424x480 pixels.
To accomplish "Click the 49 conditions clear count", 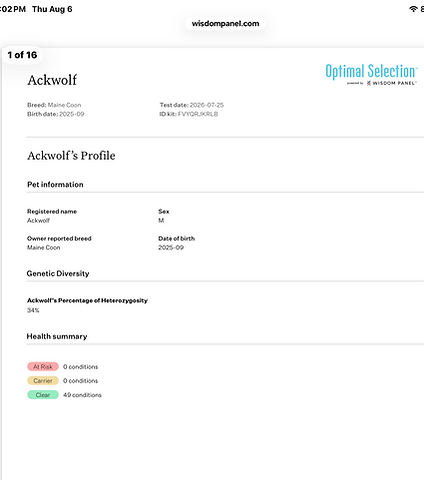I will click(82, 395).
